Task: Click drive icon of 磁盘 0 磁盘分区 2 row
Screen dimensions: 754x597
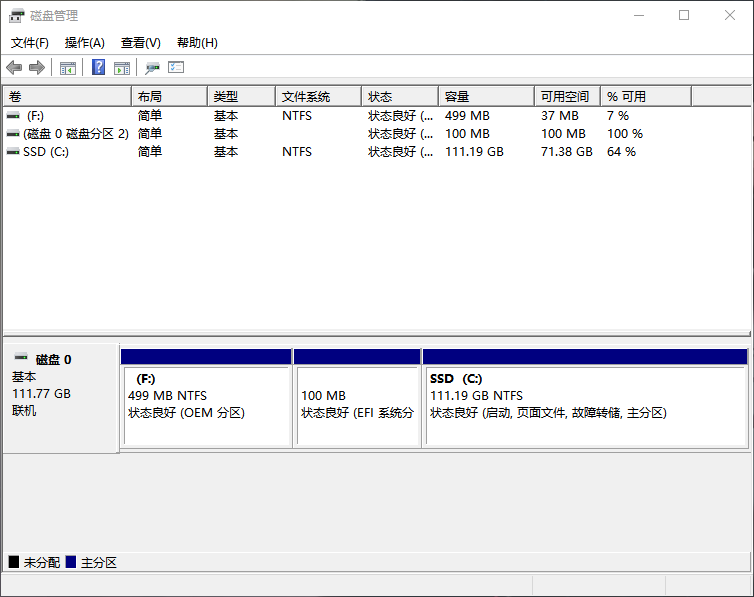Action: pos(13,134)
